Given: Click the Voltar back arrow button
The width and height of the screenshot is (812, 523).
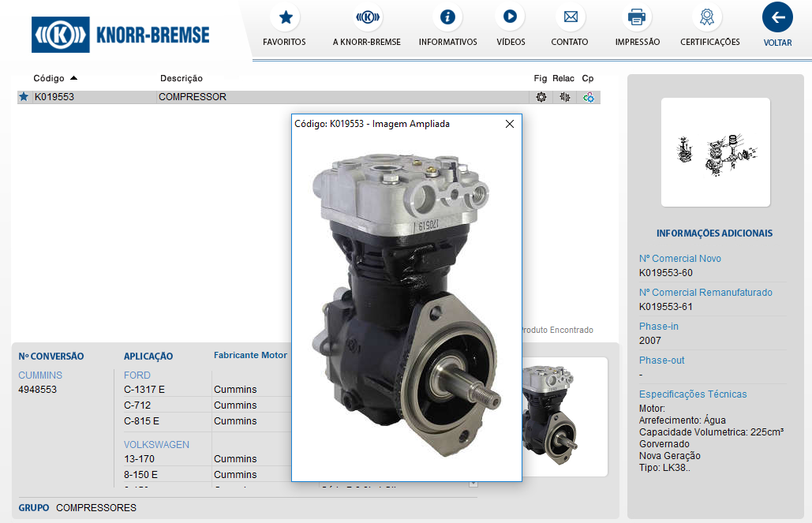Looking at the screenshot, I should (777, 17).
